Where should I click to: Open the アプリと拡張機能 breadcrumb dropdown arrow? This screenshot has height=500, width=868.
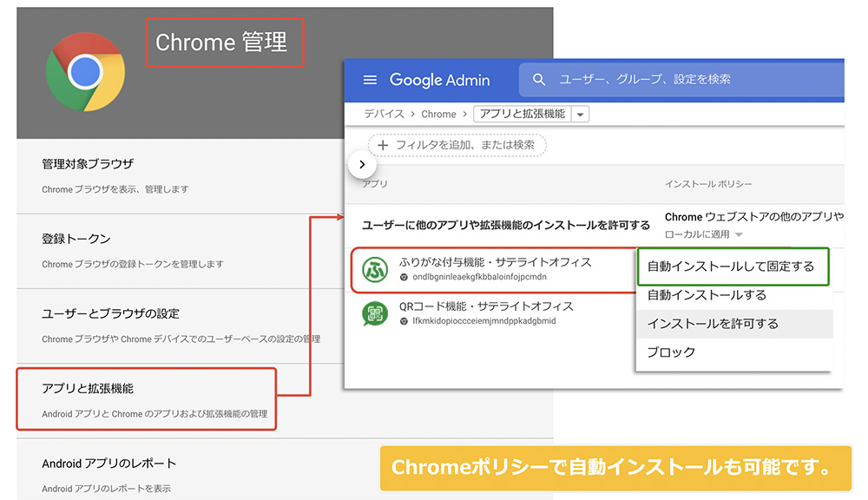click(580, 114)
